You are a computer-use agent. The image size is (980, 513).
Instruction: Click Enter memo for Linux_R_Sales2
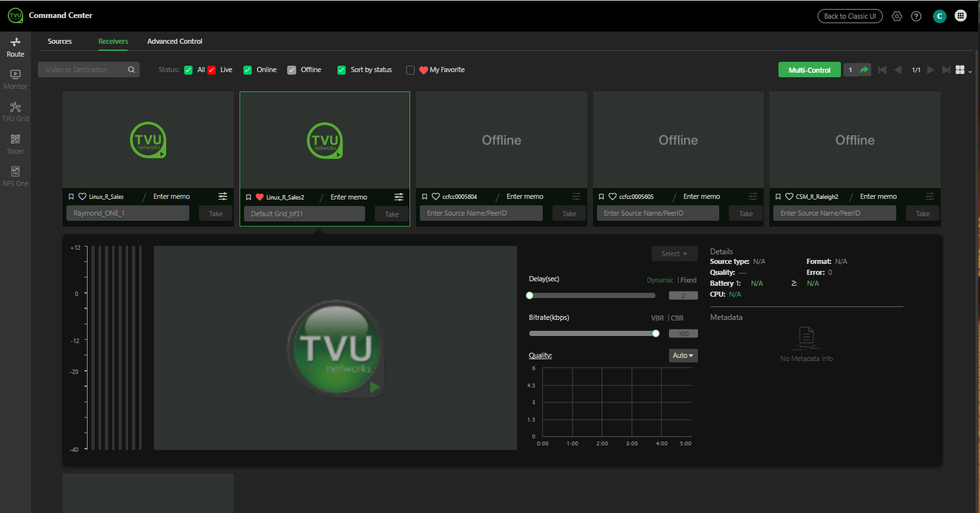point(349,197)
